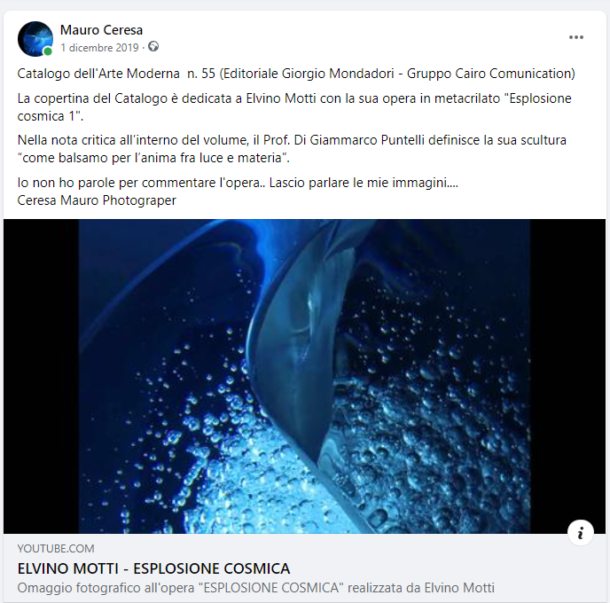Click the line Io non ho parole per commentare
Screen dimensions: 610x603
tap(238, 182)
